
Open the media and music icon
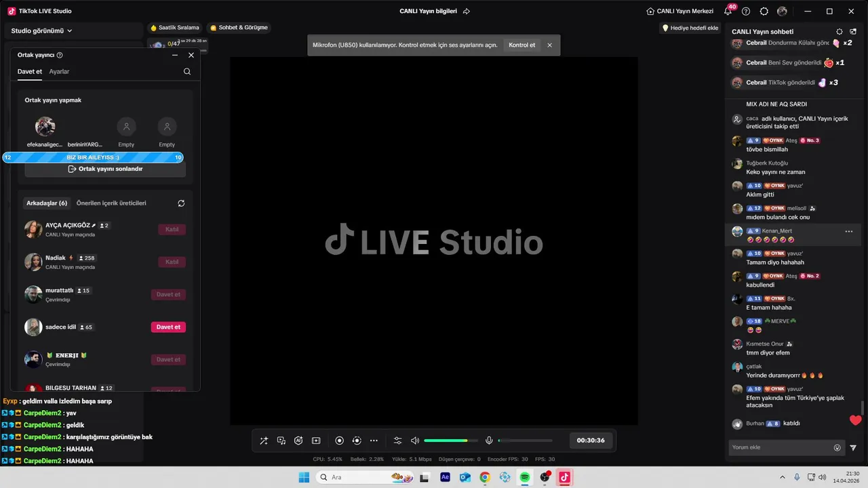pos(281,441)
